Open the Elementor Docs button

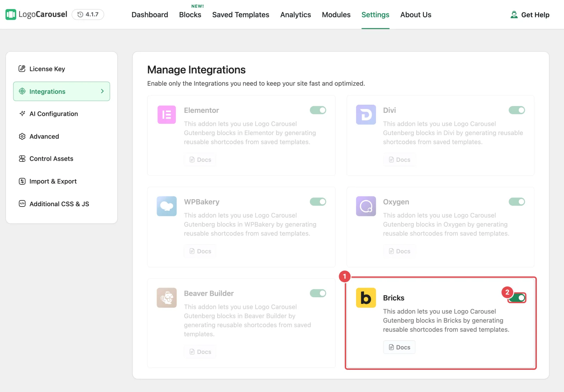coord(200,160)
